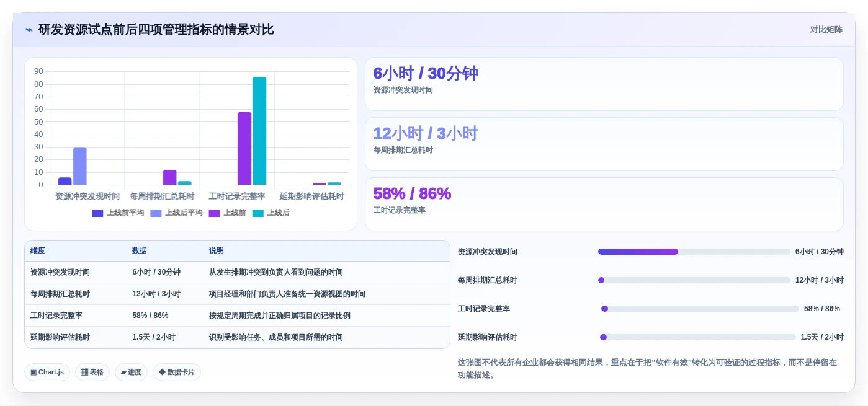Click the 工时记录完整率 progress bar

pyautogui.click(x=700, y=309)
